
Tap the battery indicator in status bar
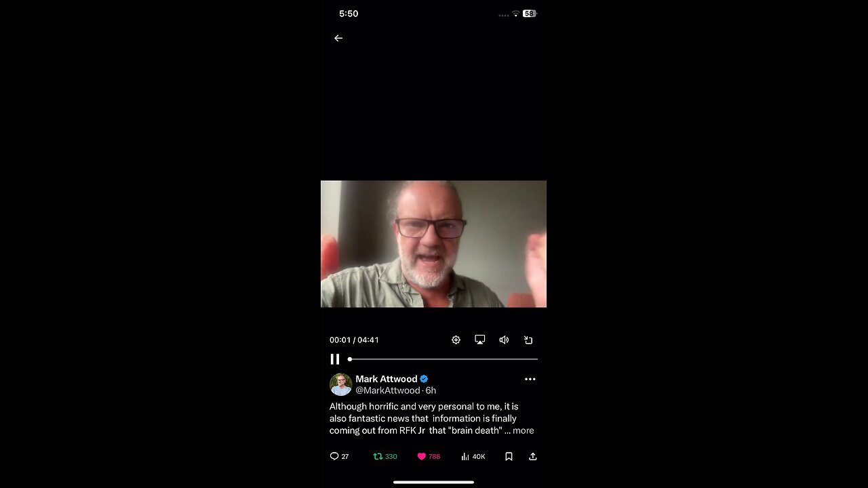(530, 14)
